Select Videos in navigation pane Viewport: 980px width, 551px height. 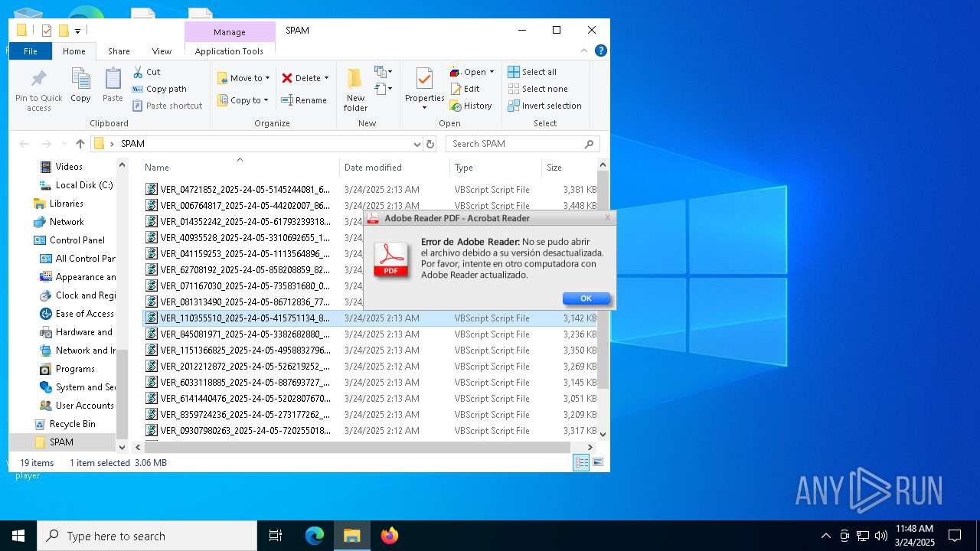[x=69, y=166]
